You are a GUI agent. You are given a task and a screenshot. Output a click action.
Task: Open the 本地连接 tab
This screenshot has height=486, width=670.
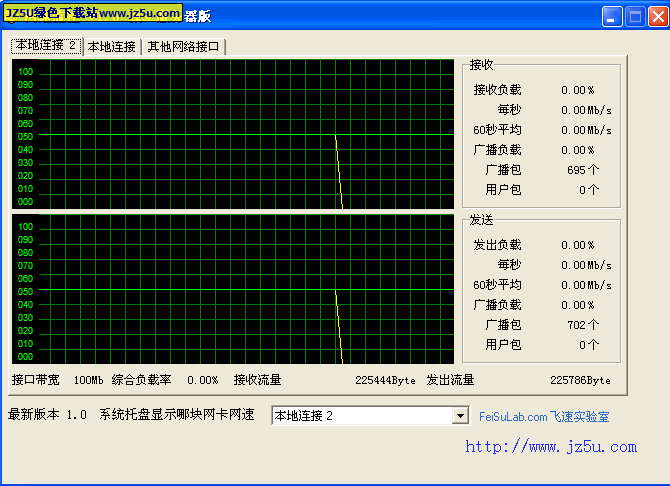tap(111, 46)
